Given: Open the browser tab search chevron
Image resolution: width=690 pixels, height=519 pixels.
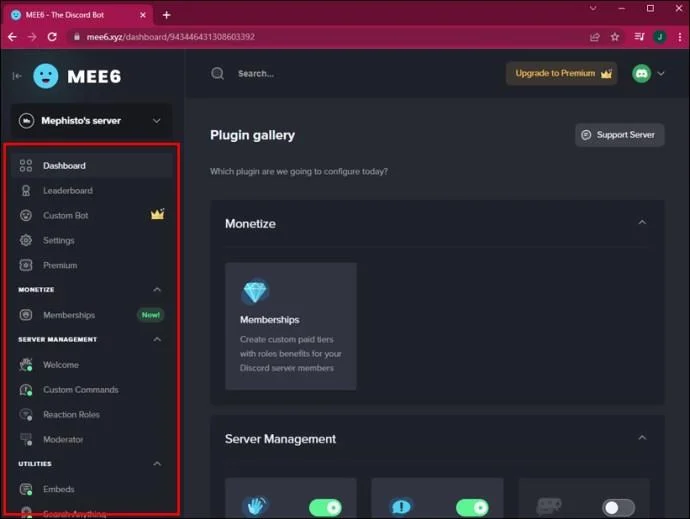Looking at the screenshot, I should coord(593,8).
